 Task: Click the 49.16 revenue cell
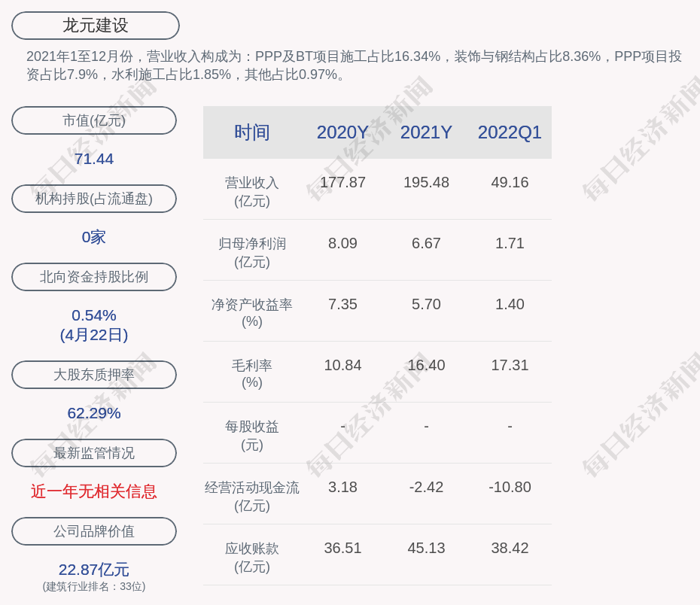(510, 183)
